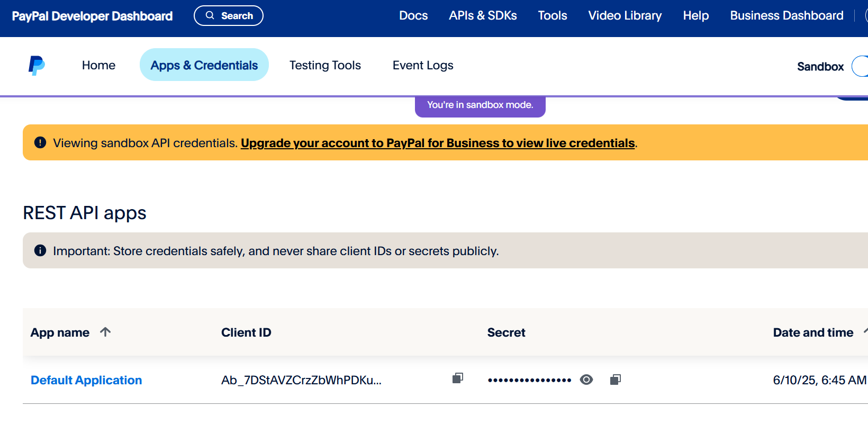The width and height of the screenshot is (868, 424).
Task: Click the Secret column header
Action: click(507, 332)
